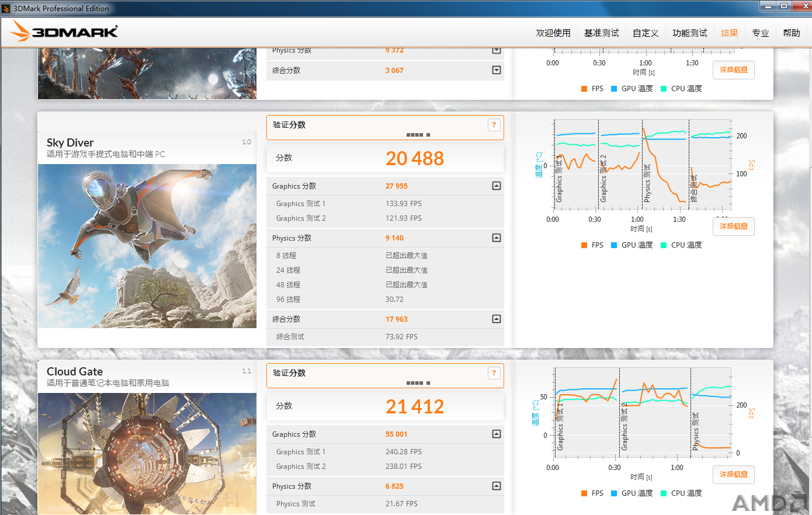Select the 结果 tab

[730, 33]
